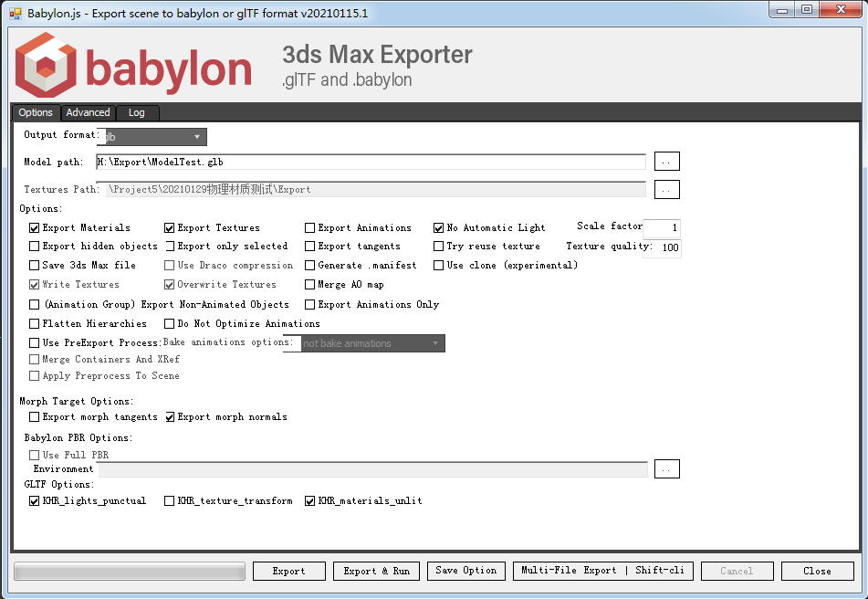Browse for the Textures Path
868x599 pixels.
pos(666,189)
